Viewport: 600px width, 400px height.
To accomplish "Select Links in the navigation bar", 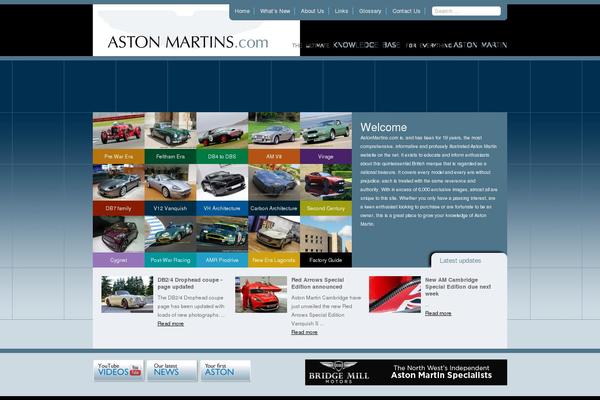I will 341,11.
